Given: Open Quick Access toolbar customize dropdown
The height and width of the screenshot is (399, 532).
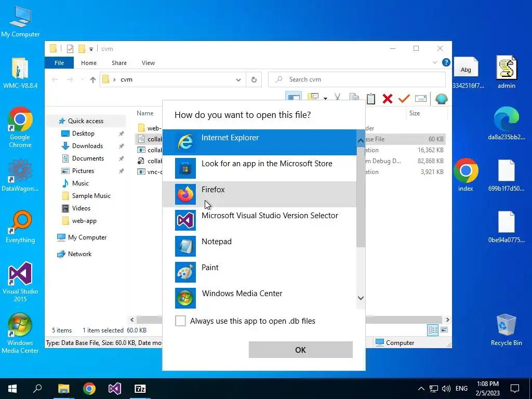Looking at the screenshot, I should pos(91,49).
